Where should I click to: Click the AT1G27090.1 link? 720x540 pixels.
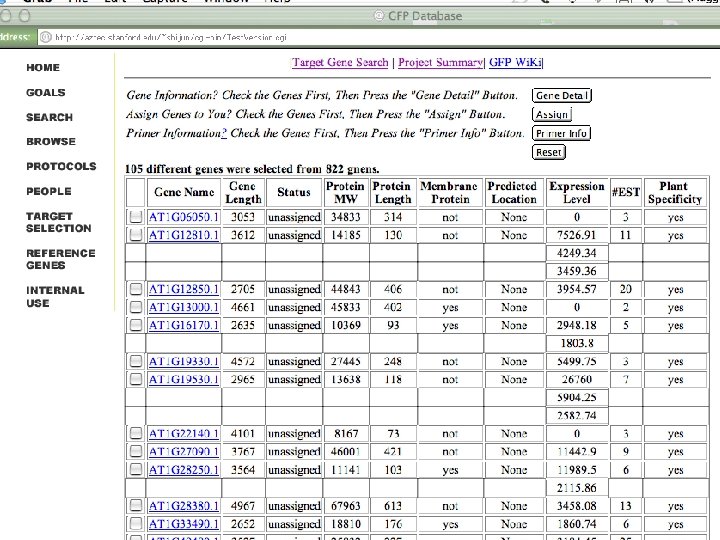(x=184, y=451)
